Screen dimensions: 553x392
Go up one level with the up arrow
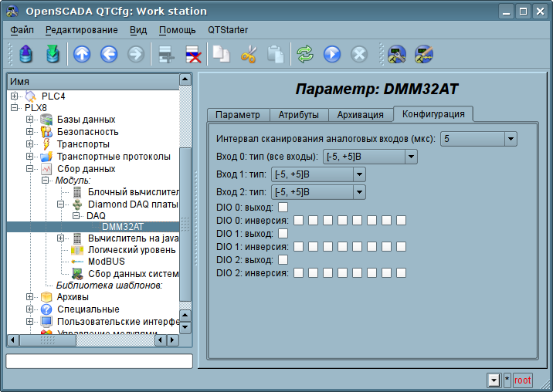click(x=82, y=54)
